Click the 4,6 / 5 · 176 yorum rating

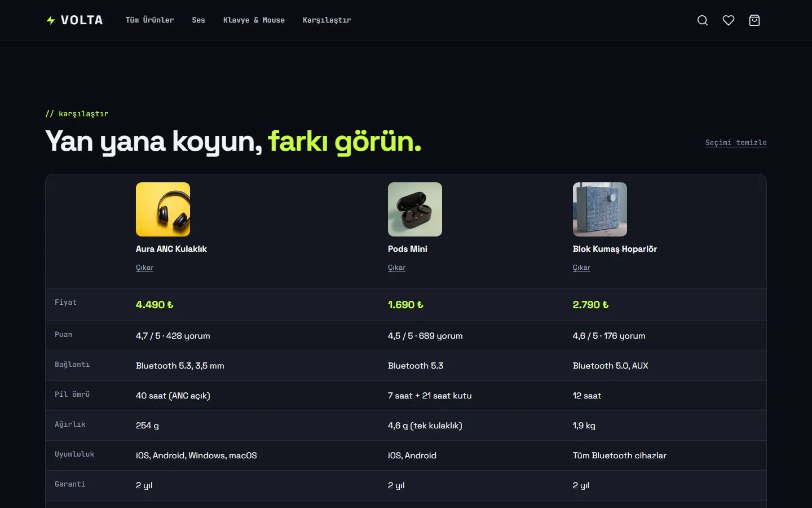pyautogui.click(x=609, y=336)
